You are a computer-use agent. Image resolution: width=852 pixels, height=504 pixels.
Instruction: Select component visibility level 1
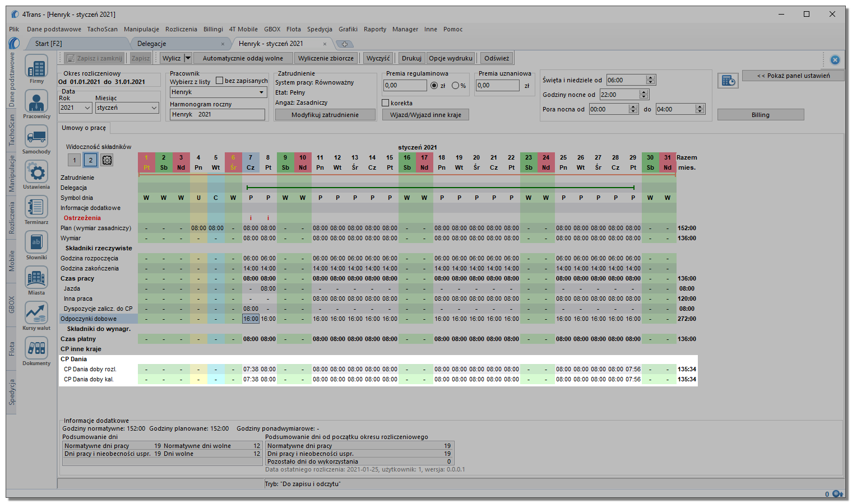(x=75, y=160)
